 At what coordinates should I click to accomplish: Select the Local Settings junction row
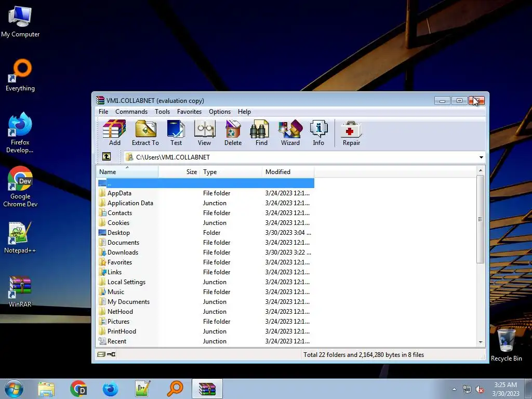(206, 282)
